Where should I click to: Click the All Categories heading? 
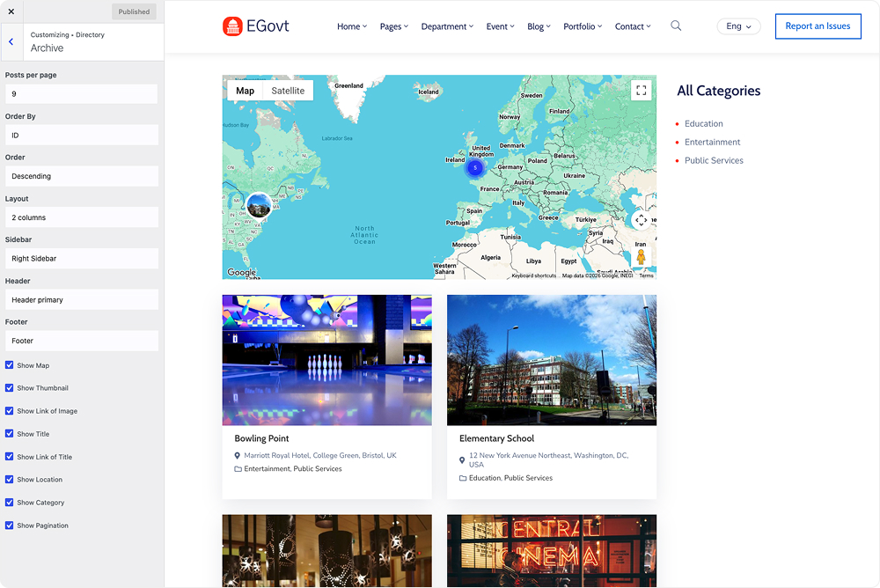718,91
